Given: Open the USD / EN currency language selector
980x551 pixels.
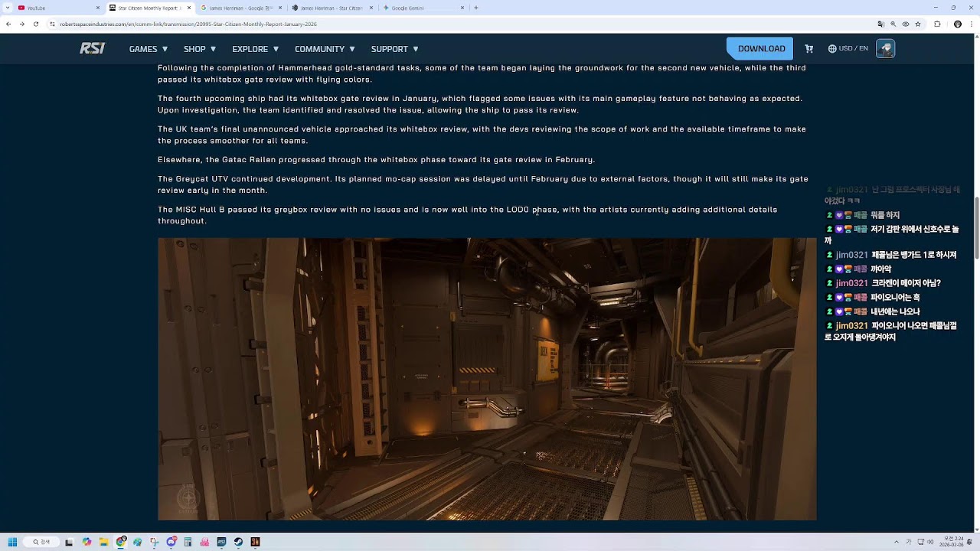Looking at the screenshot, I should [x=848, y=49].
